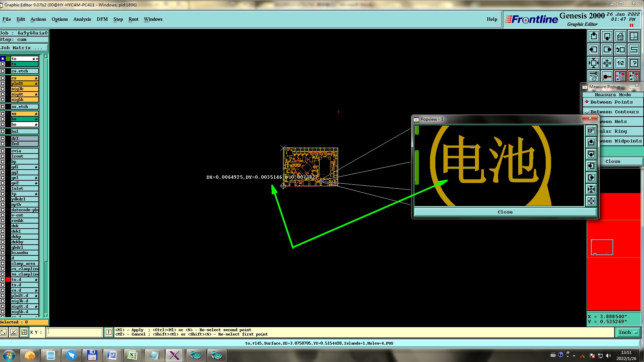Click the red to.d layer color swatch
The height and width of the screenshot is (362, 644).
(8, 280)
